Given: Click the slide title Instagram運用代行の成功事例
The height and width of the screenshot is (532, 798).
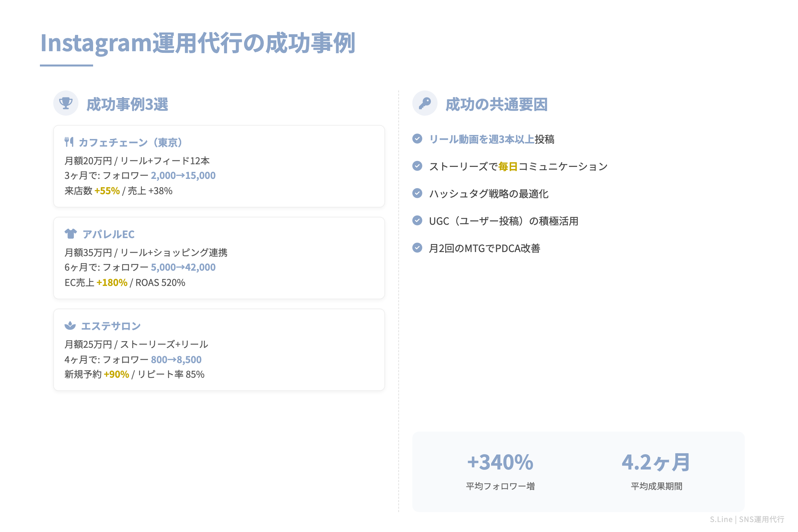Looking at the screenshot, I should (x=198, y=43).
